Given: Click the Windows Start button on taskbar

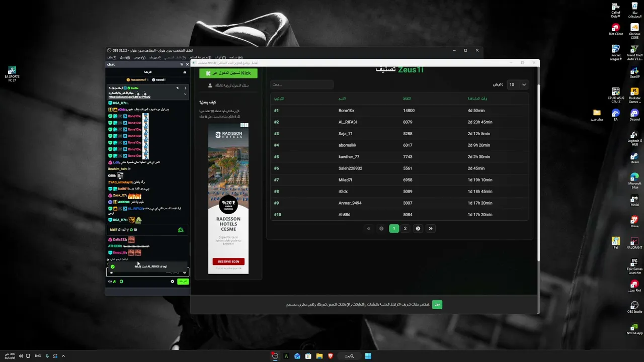Looking at the screenshot, I should 368,356.
